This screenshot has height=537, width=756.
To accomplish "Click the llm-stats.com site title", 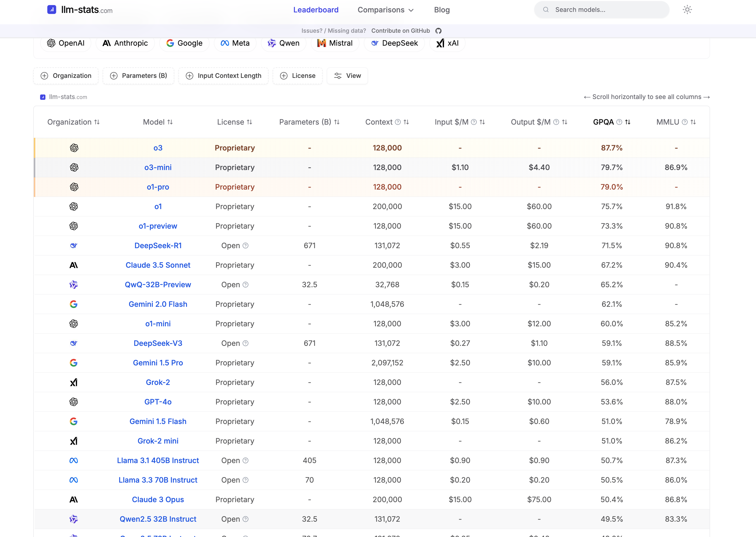I will click(87, 10).
